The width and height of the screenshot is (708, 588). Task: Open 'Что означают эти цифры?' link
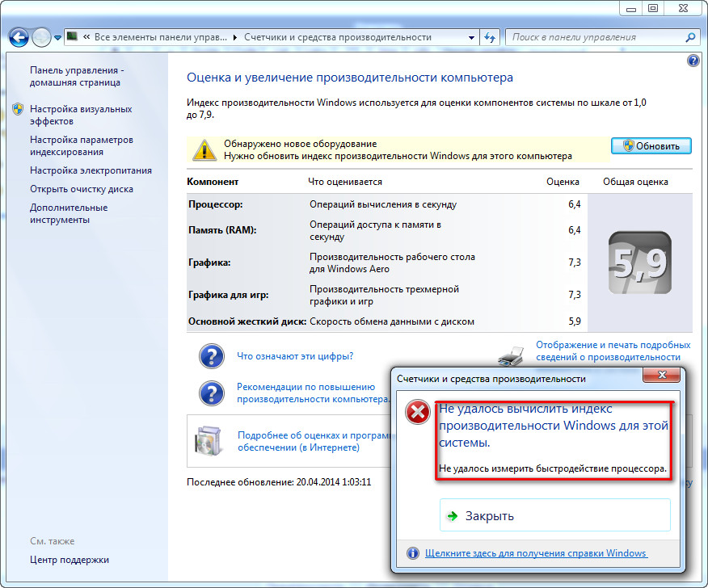tap(295, 356)
